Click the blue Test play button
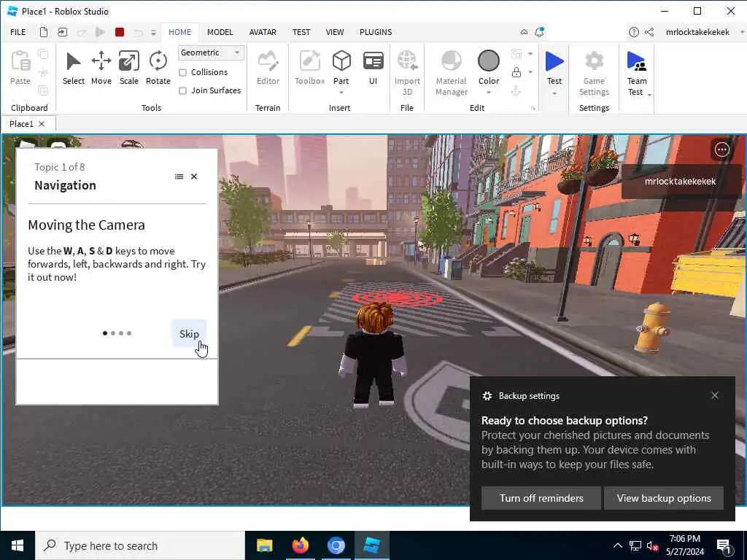The height and width of the screenshot is (560, 747). (x=554, y=62)
